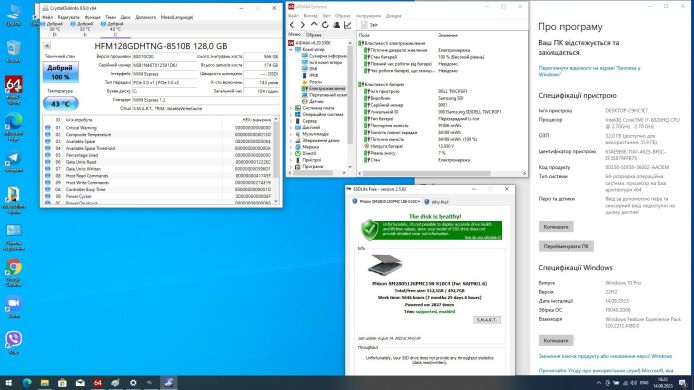Click File Explorer icon on taskbar
Viewport: 694px width, 390px height.
click(x=45, y=382)
